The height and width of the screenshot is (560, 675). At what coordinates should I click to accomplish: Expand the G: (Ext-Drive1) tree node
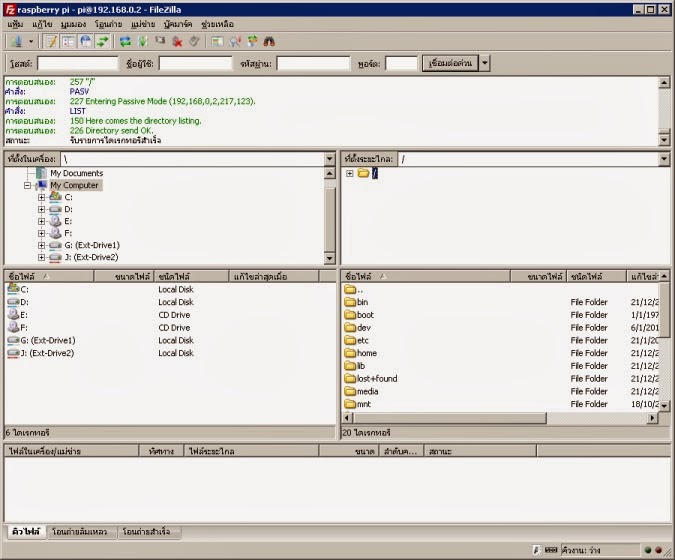click(x=41, y=245)
